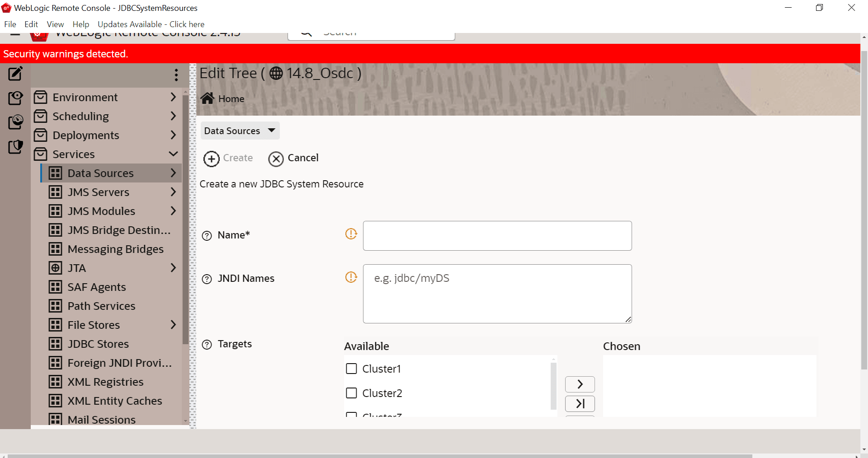Expand the JTA tree node

tap(173, 268)
